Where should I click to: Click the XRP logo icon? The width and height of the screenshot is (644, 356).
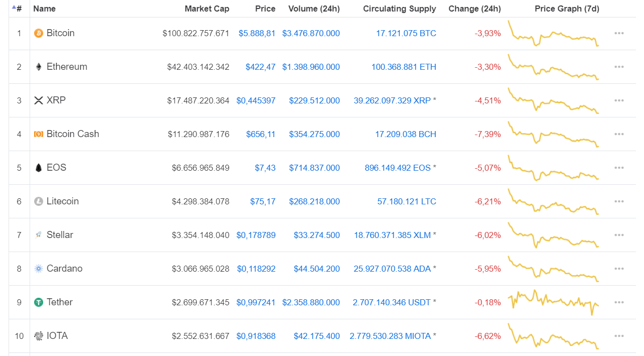[39, 100]
